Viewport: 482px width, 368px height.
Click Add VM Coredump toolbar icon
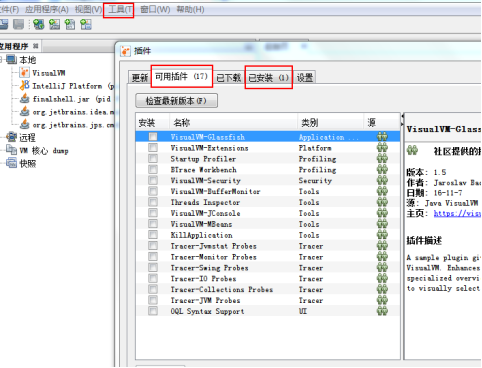[x=70, y=24]
